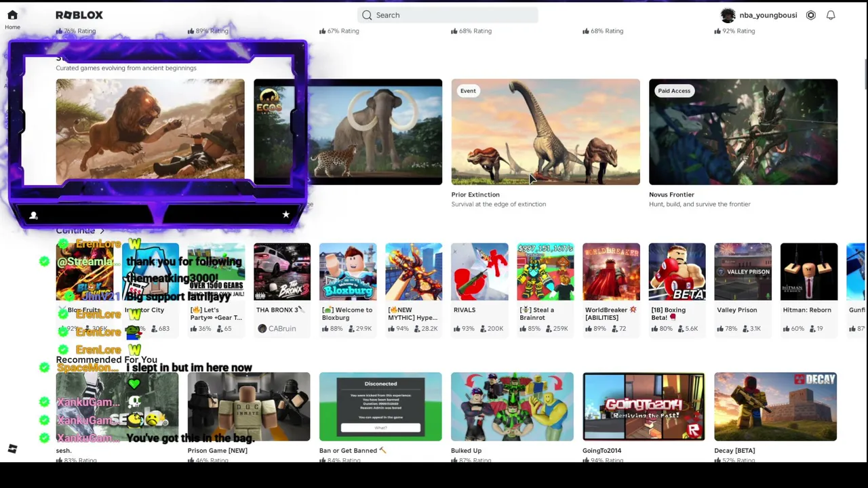
Task: Open the Hitman: Reborn thumbnail
Action: pos(809,271)
